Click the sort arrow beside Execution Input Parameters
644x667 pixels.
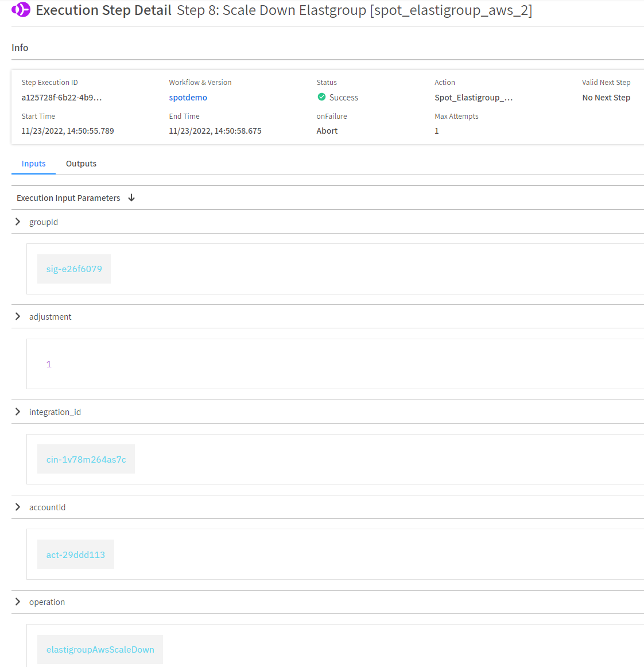click(131, 197)
